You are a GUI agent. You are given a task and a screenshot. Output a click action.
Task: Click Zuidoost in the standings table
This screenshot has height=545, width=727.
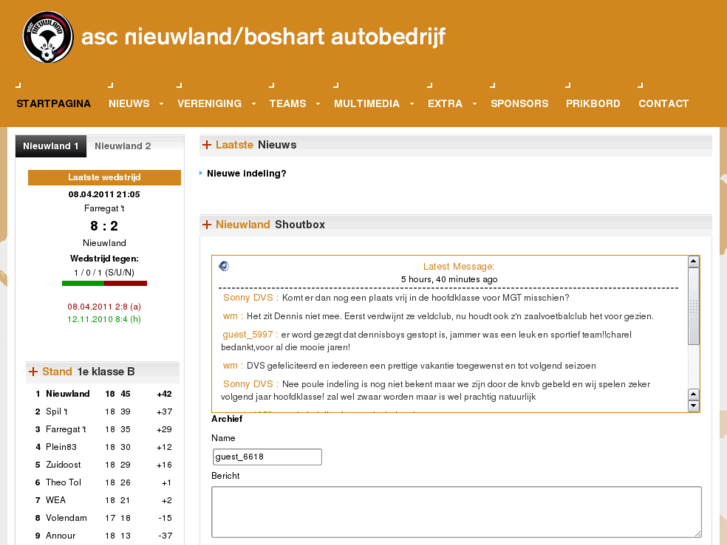pos(63,465)
